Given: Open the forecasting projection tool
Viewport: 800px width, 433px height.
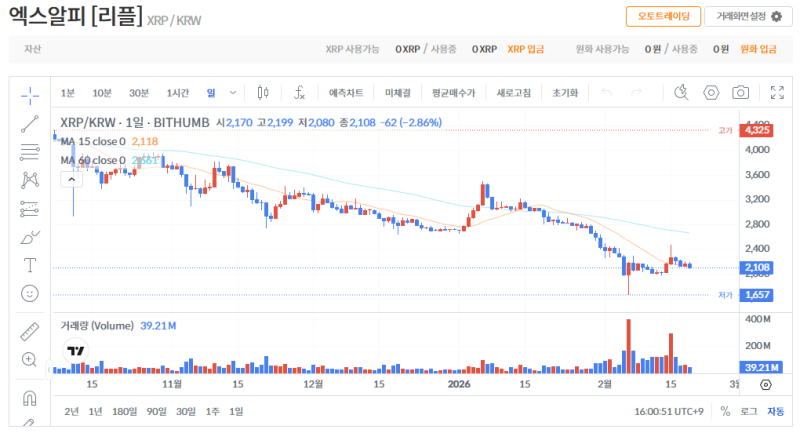Looking at the screenshot, I should [x=30, y=209].
